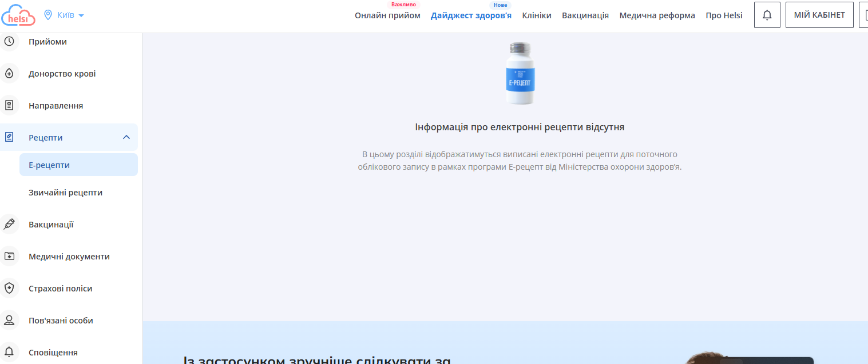Open Вакцинація in top navigation

585,15
